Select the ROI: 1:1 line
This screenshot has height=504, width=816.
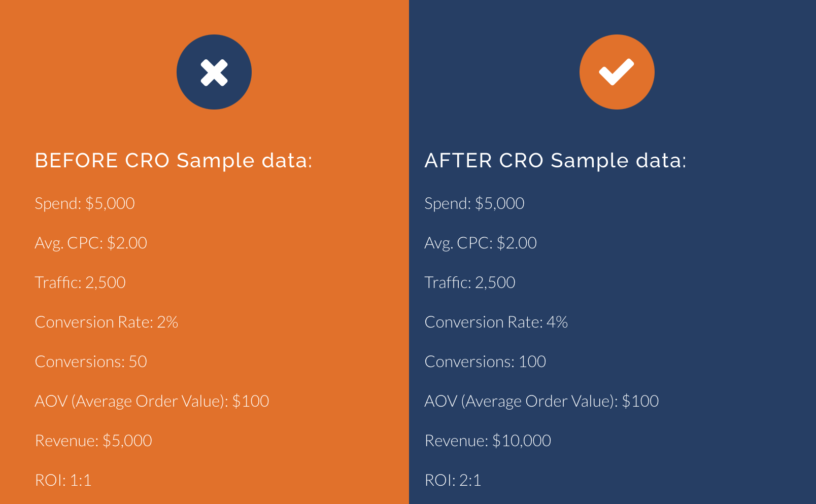click(x=63, y=480)
